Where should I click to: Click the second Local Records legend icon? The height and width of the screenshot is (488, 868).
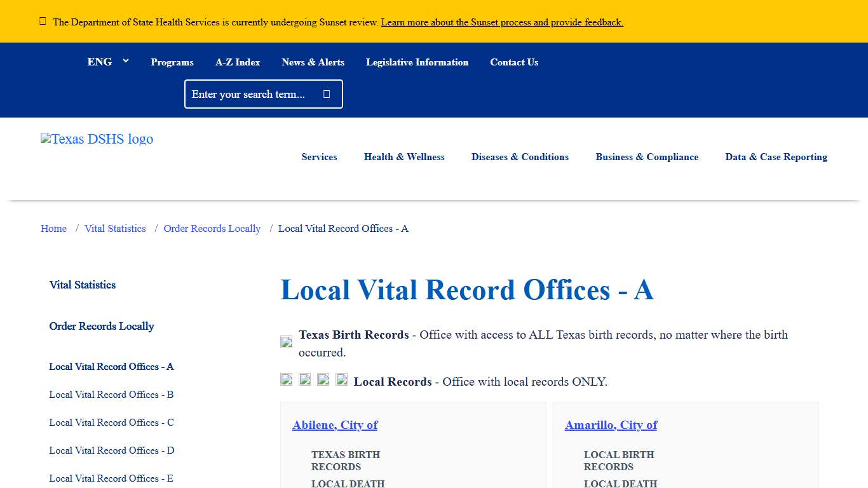(x=304, y=379)
